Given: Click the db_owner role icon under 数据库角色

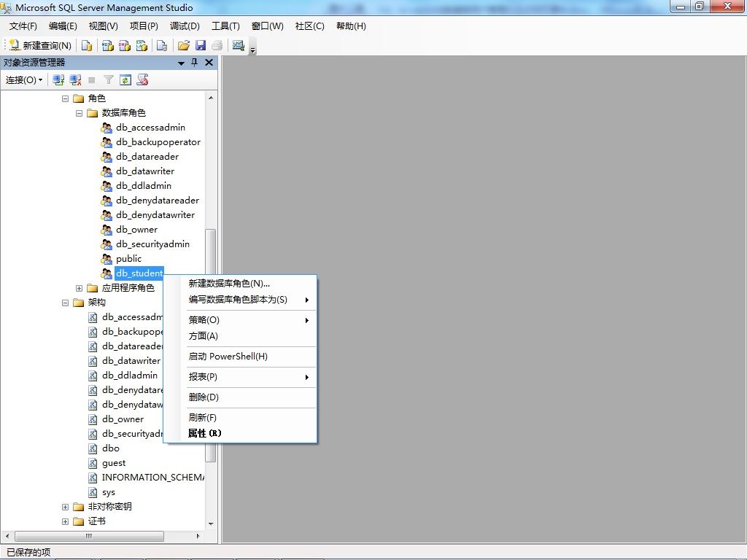Looking at the screenshot, I should pyautogui.click(x=107, y=230).
